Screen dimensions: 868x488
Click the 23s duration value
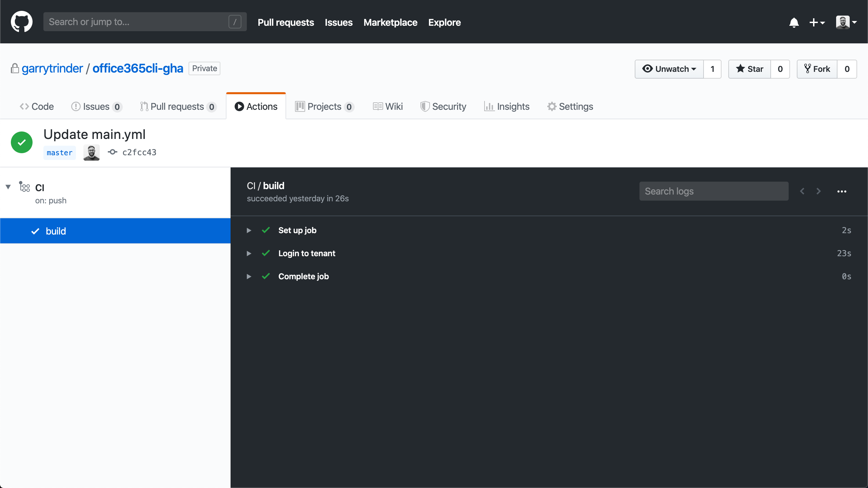pos(844,253)
